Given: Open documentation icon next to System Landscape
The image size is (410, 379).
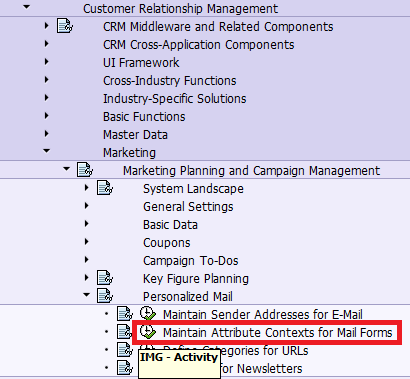Looking at the screenshot, I should coord(105,188).
